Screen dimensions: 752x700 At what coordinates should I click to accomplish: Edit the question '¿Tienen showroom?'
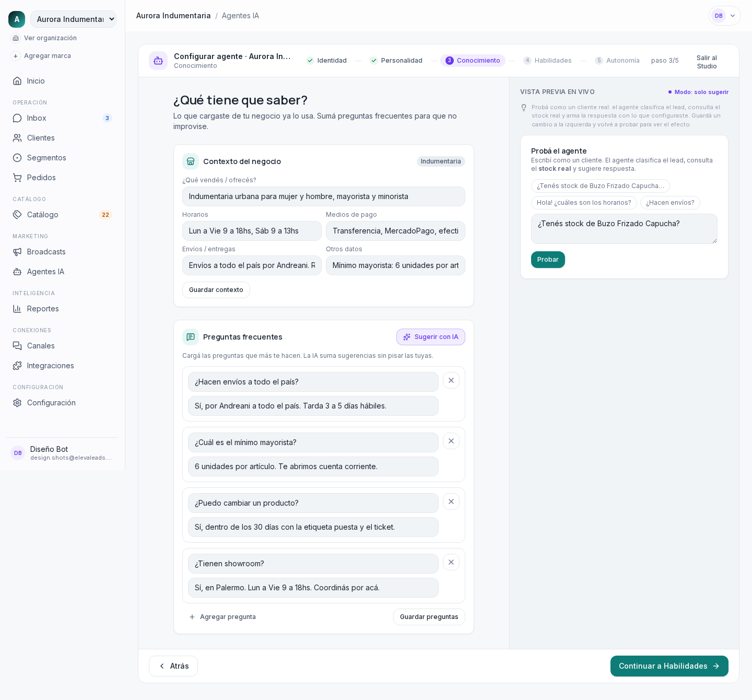pyautogui.click(x=313, y=564)
